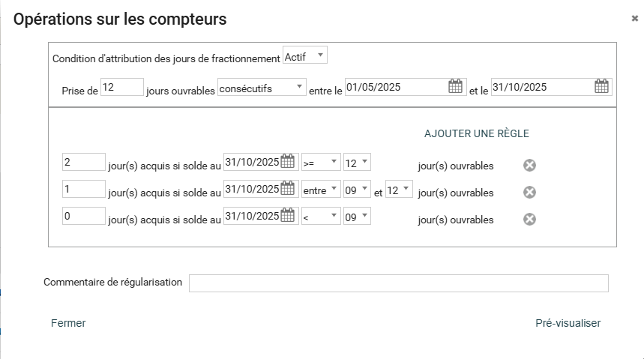Open calendar for start date 01/05/2025
The width and height of the screenshot is (644, 359).
[455, 87]
